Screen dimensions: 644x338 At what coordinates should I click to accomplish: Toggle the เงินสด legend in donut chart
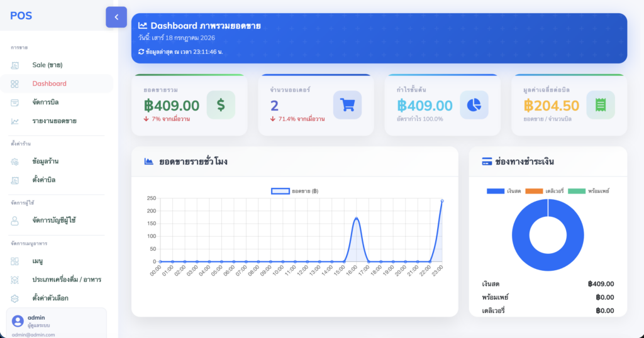coord(504,191)
